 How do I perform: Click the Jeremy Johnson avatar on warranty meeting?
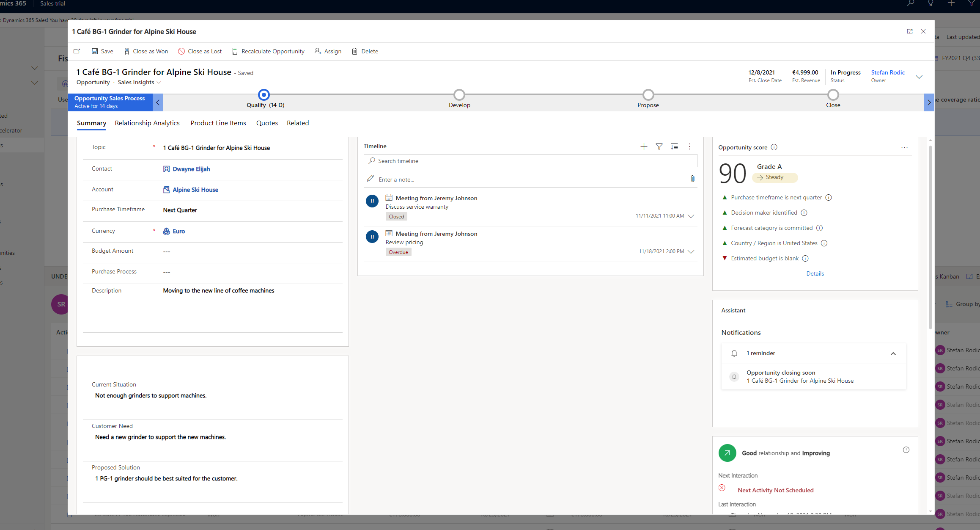tap(372, 201)
